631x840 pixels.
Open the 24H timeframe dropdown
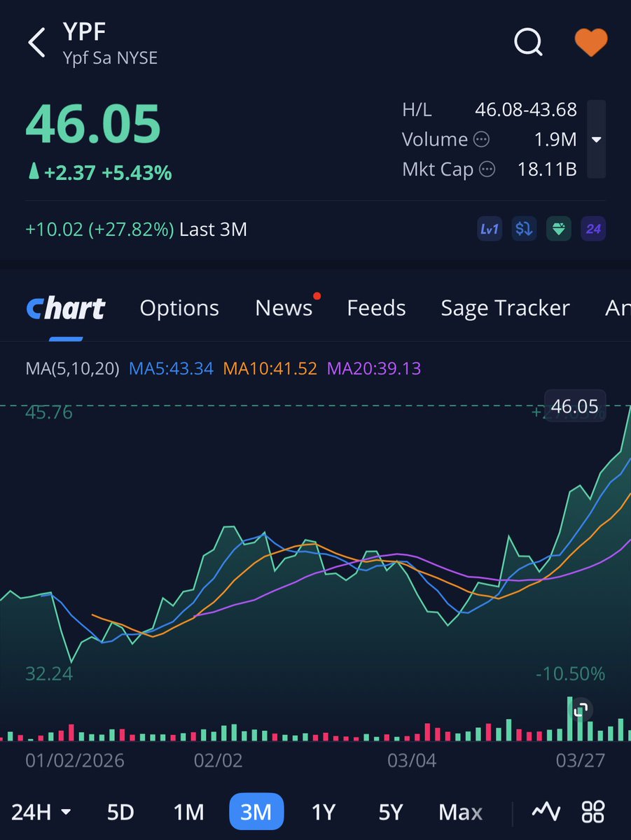coord(42,812)
